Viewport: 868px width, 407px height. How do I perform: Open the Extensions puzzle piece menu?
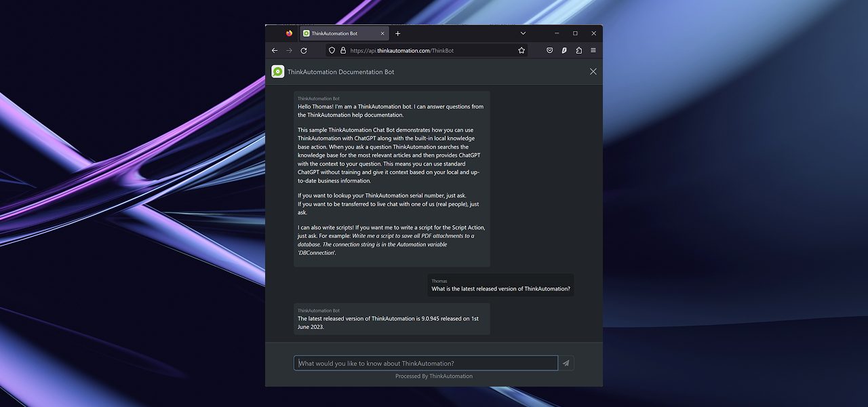coord(578,51)
